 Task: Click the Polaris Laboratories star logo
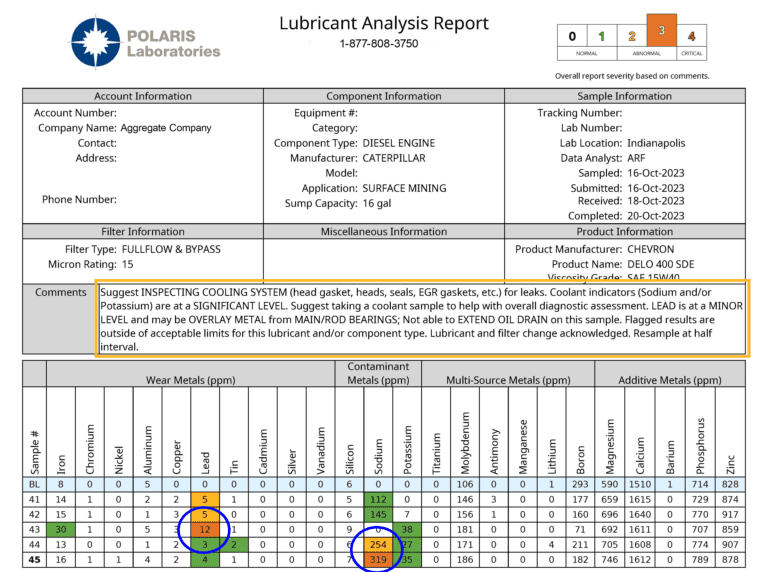[96, 42]
